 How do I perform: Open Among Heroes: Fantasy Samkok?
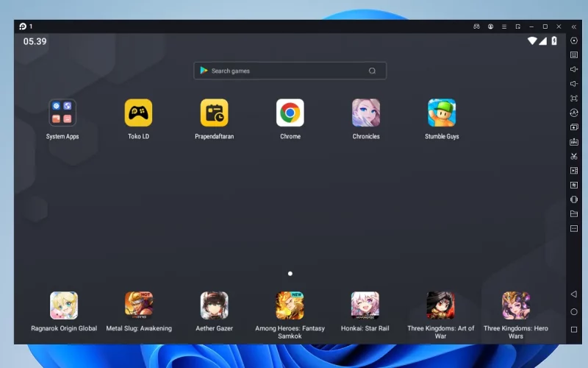290,305
